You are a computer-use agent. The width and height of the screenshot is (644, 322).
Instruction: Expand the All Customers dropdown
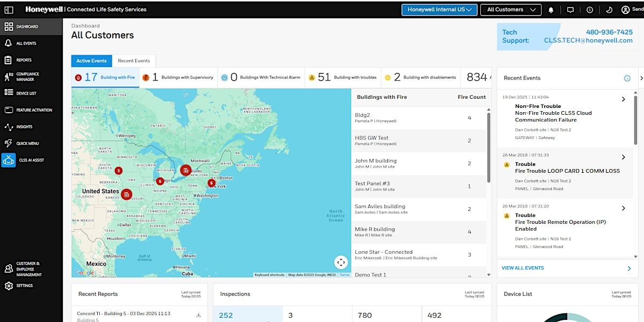pyautogui.click(x=510, y=10)
